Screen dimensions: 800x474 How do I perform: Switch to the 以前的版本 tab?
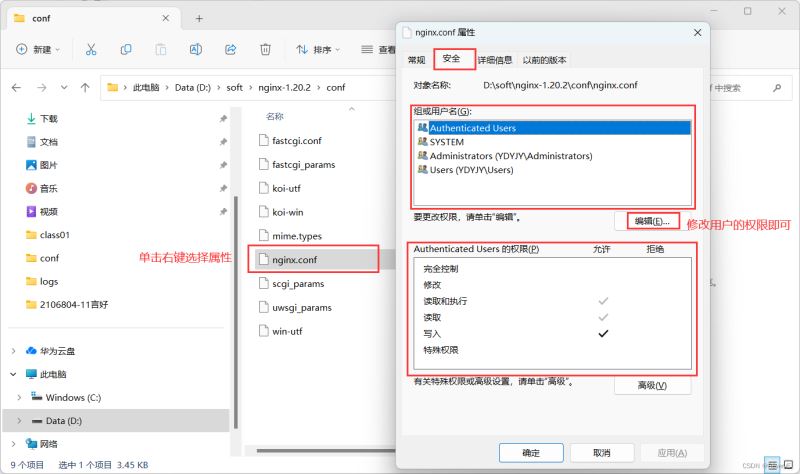coord(544,60)
